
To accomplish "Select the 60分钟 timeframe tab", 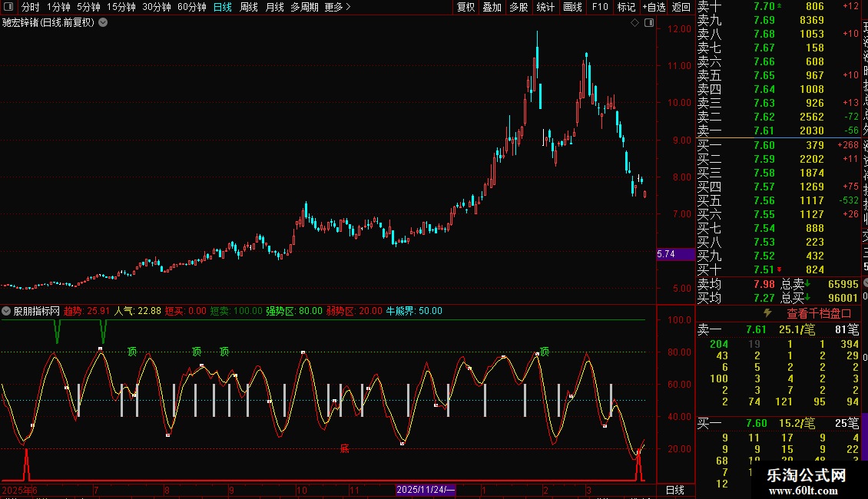I will [x=191, y=7].
